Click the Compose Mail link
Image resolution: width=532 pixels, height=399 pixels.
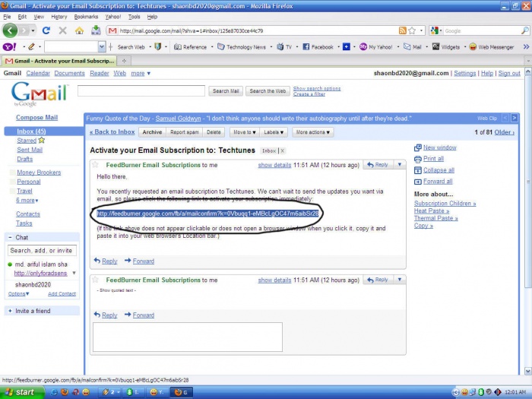click(x=36, y=117)
